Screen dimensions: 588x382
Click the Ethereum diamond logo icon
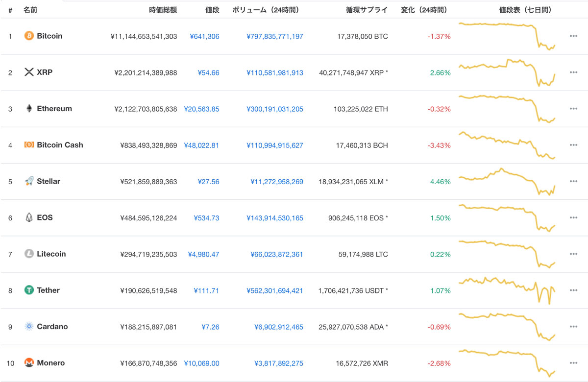pos(29,109)
